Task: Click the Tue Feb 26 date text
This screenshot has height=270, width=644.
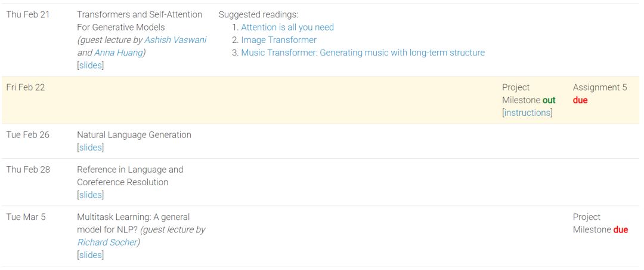Action: tap(28, 134)
